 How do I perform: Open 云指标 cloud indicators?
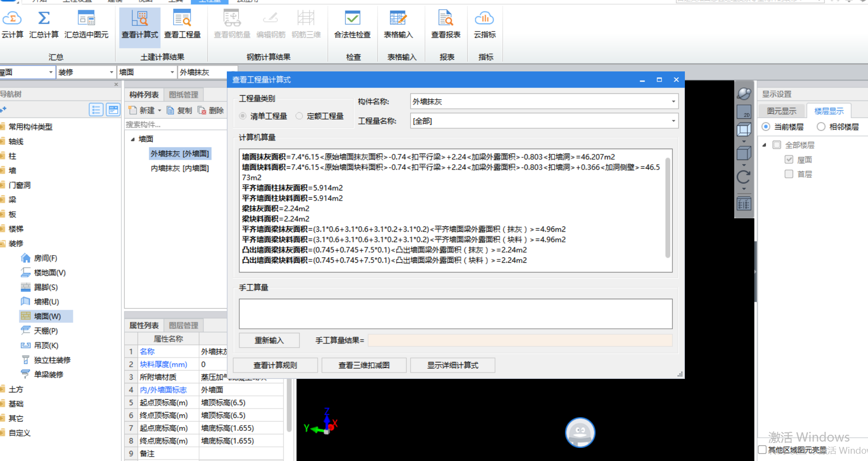(485, 25)
